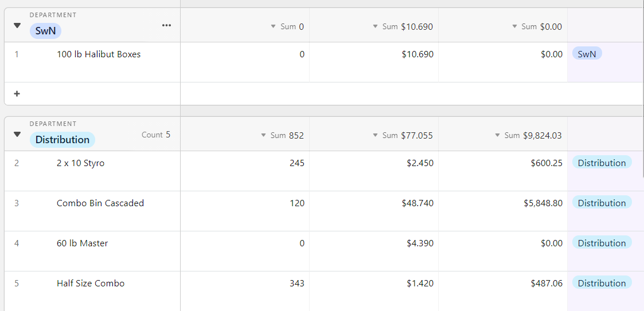Open Sum 0 summary dropdown in SwN
This screenshot has height=311, width=644.
click(x=287, y=27)
